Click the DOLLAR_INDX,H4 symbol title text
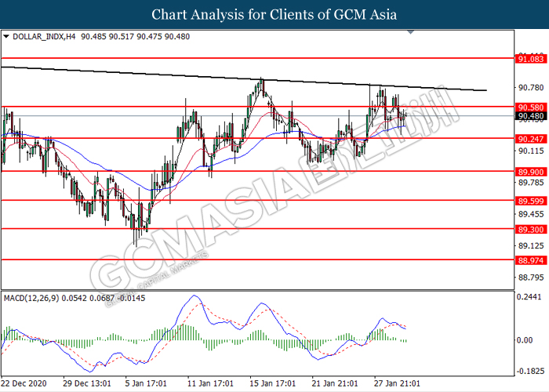This screenshot has width=549, height=392. coord(44,36)
